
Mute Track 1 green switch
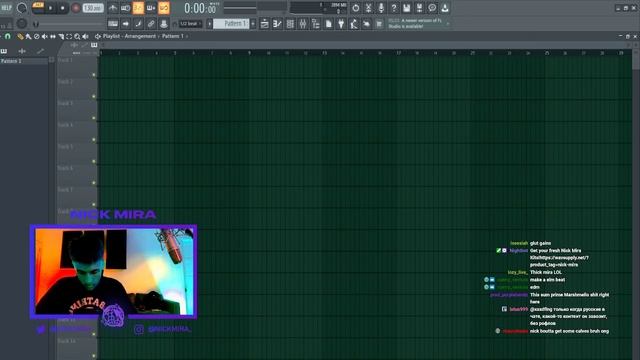click(x=94, y=75)
